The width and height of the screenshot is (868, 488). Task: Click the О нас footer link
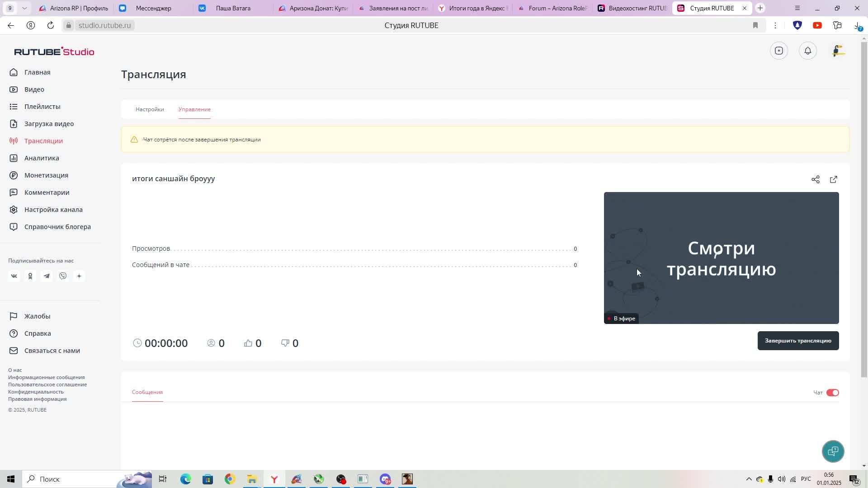coord(15,370)
